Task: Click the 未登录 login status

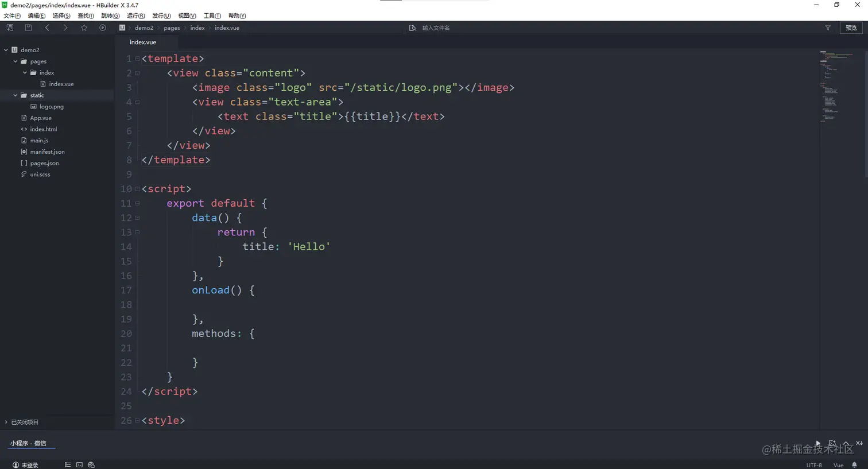Action: pos(29,465)
